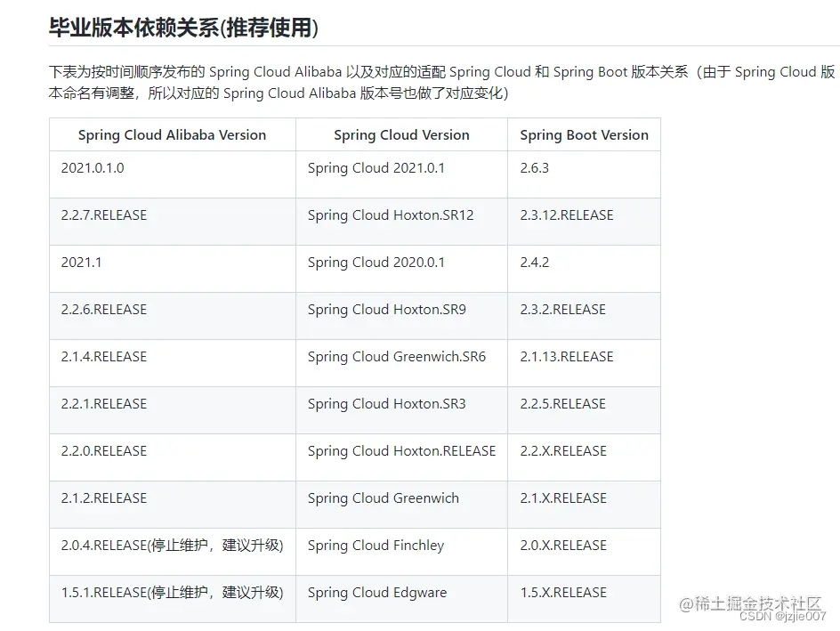Viewport: 840px width, 631px height.
Task: Click the 2.2.7.RELEASE cell
Action: pos(173,222)
